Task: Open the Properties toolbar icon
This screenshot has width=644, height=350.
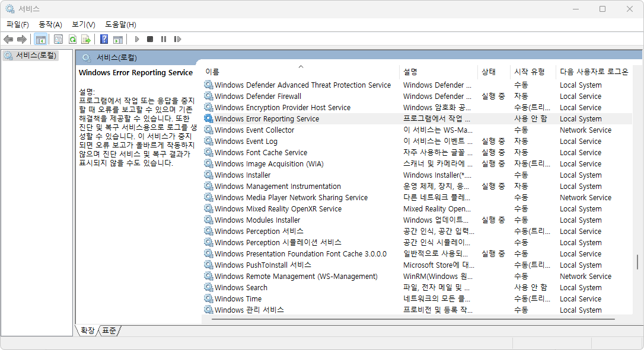Action: (x=58, y=40)
